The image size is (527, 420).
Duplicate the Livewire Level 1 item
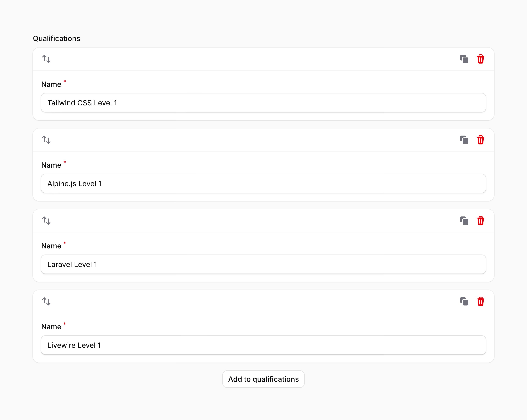click(464, 301)
